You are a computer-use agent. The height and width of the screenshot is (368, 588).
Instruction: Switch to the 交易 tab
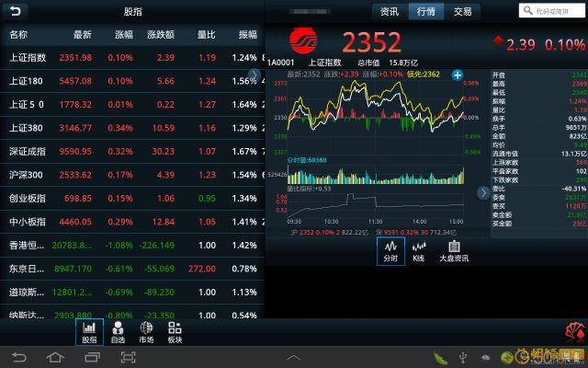pyautogui.click(x=462, y=11)
